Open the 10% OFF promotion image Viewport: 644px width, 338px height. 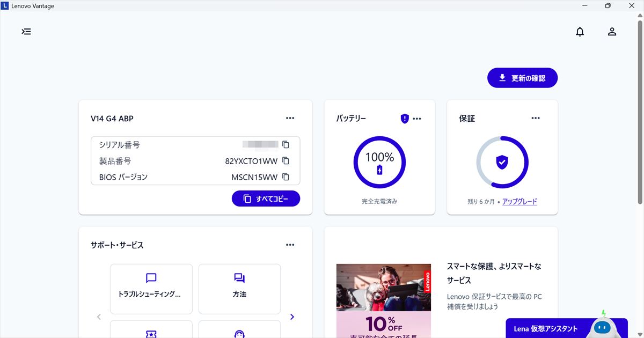(384, 301)
